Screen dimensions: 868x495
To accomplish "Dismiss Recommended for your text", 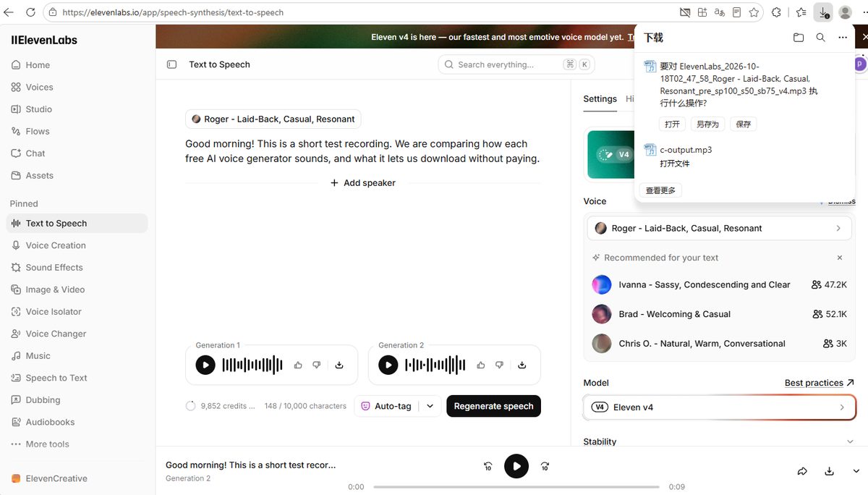I will (x=840, y=258).
